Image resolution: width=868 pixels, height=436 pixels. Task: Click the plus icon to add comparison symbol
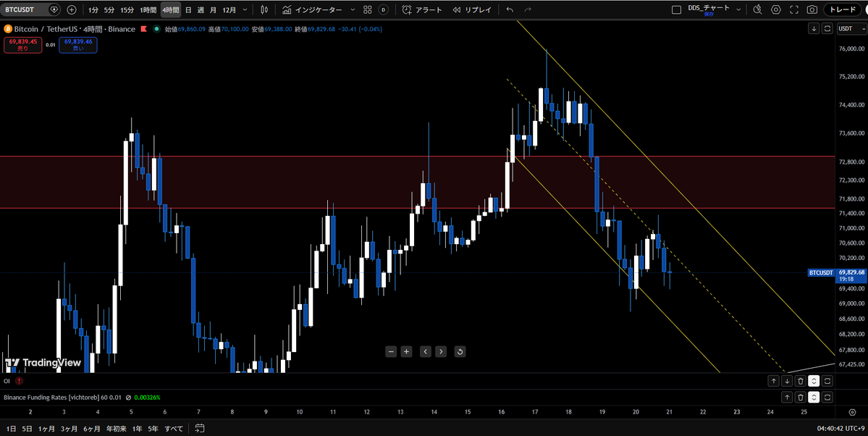pos(72,9)
